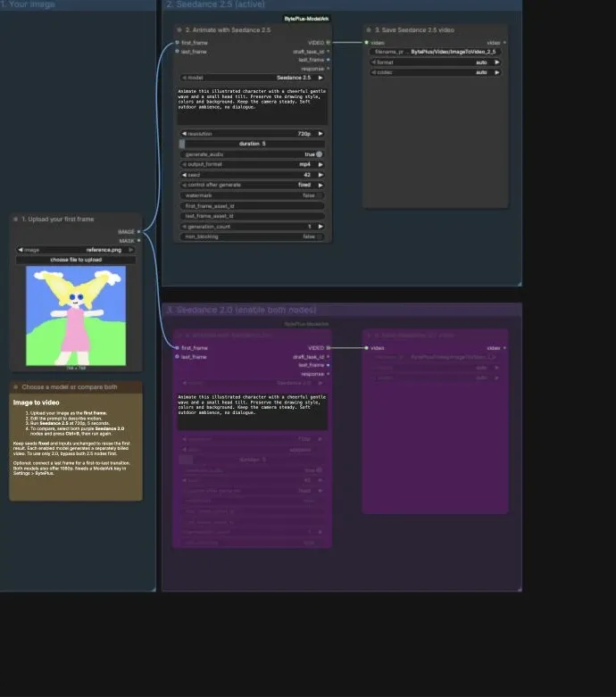The width and height of the screenshot is (616, 697).
Task: Click the purple Seedance 2.0 prompt text box
Action: tap(252, 411)
